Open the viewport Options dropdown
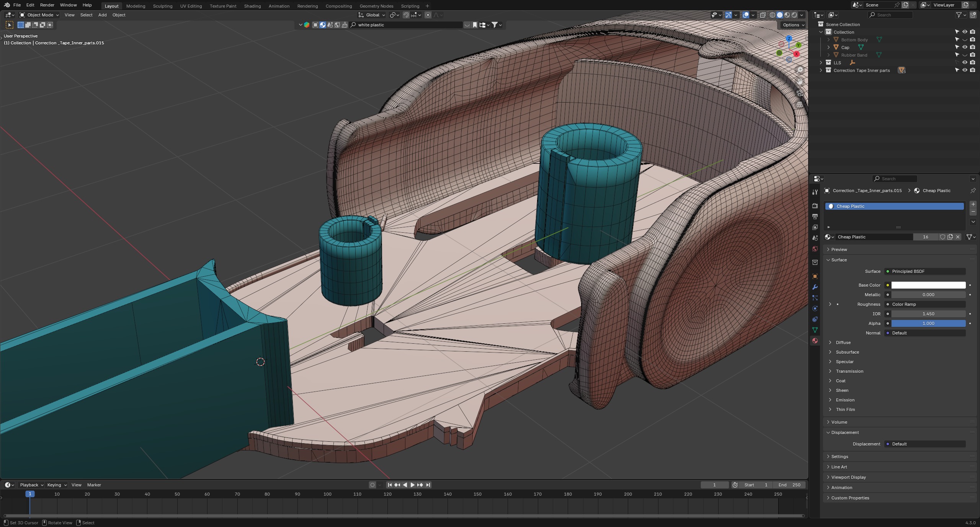This screenshot has height=527, width=980. coord(794,25)
